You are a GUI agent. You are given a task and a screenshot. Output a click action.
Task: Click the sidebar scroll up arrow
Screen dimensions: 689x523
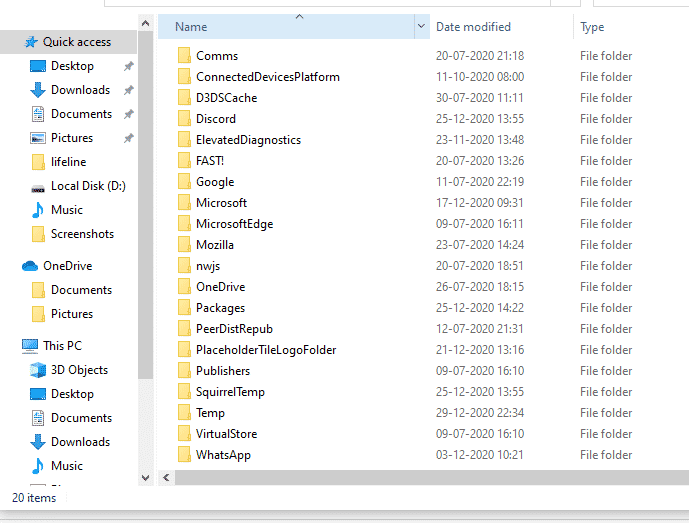(x=145, y=23)
